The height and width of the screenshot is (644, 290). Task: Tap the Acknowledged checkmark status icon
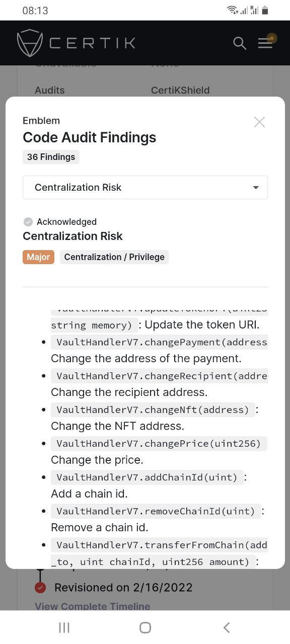pyautogui.click(x=28, y=222)
